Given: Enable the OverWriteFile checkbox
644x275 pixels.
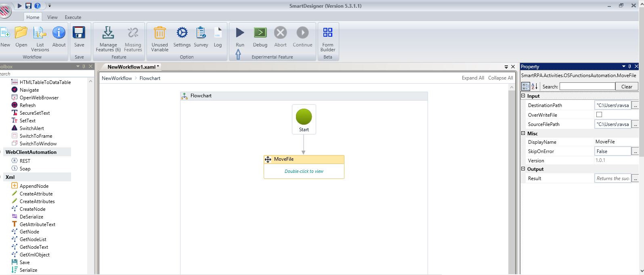Looking at the screenshot, I should coord(599,115).
